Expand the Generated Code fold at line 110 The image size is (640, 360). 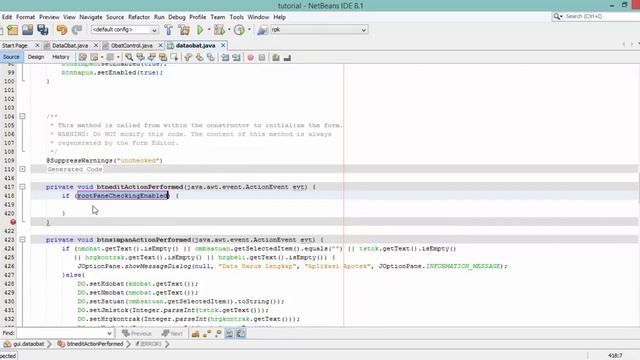click(22, 169)
